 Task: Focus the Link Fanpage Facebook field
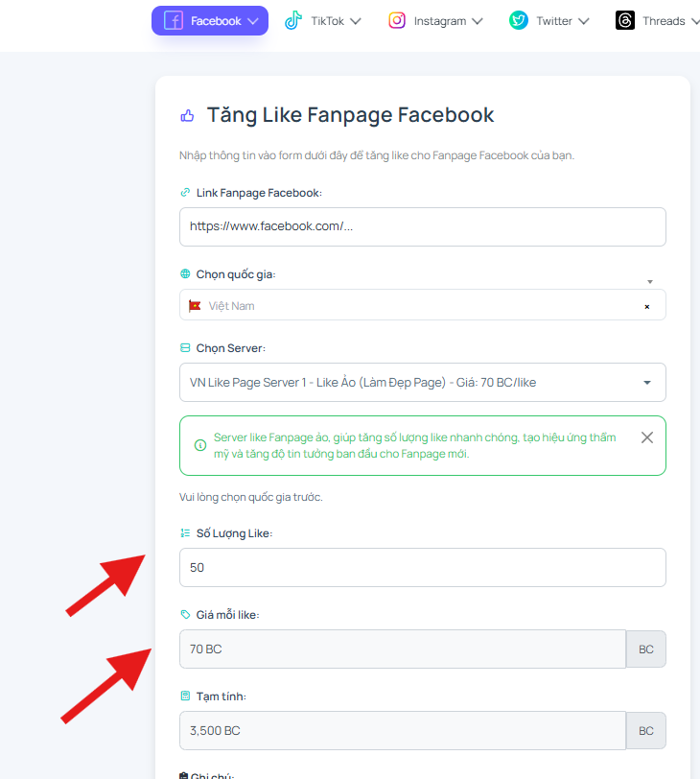[423, 226]
